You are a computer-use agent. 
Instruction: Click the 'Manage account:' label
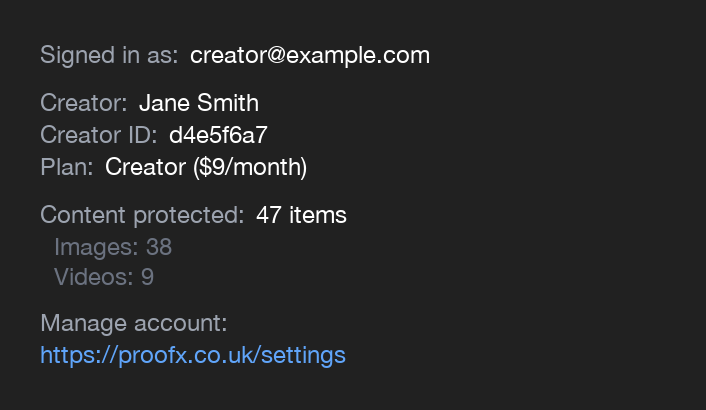tap(134, 323)
